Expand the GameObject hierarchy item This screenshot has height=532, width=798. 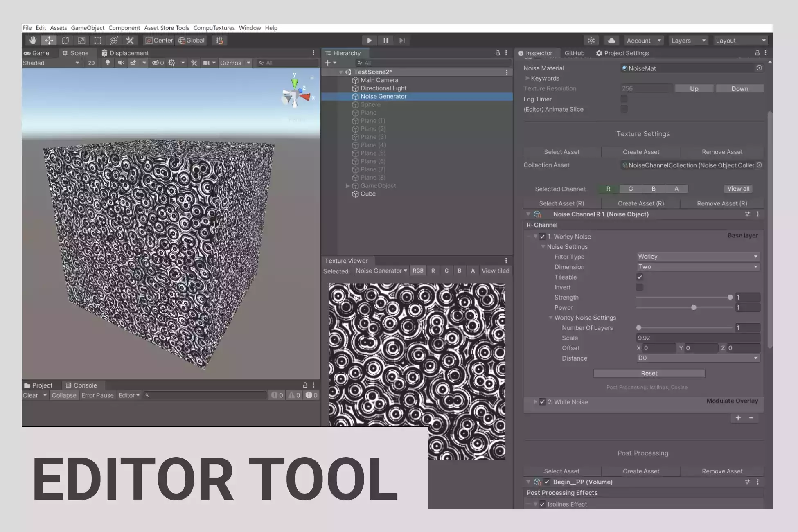348,186
